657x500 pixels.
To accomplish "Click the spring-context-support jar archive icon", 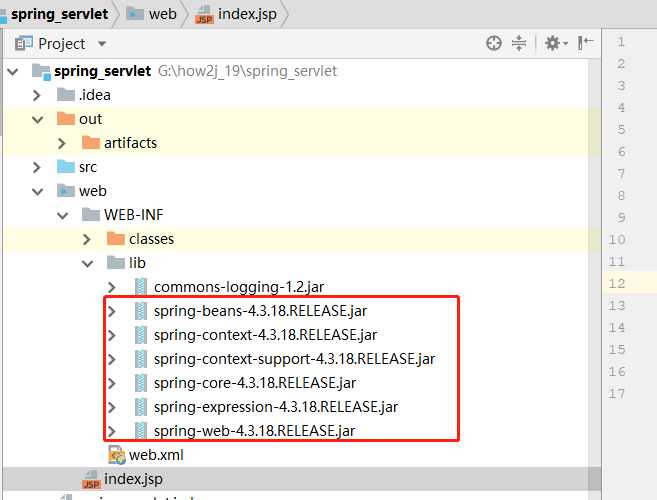I will 141,359.
